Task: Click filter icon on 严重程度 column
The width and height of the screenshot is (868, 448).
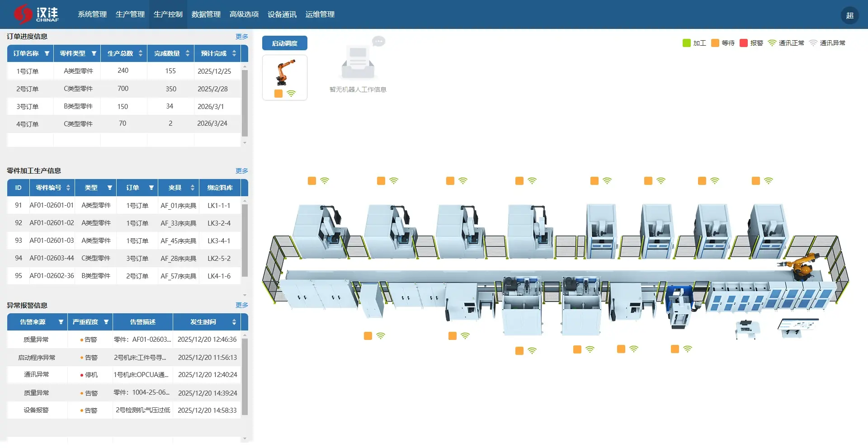Action: (x=106, y=322)
